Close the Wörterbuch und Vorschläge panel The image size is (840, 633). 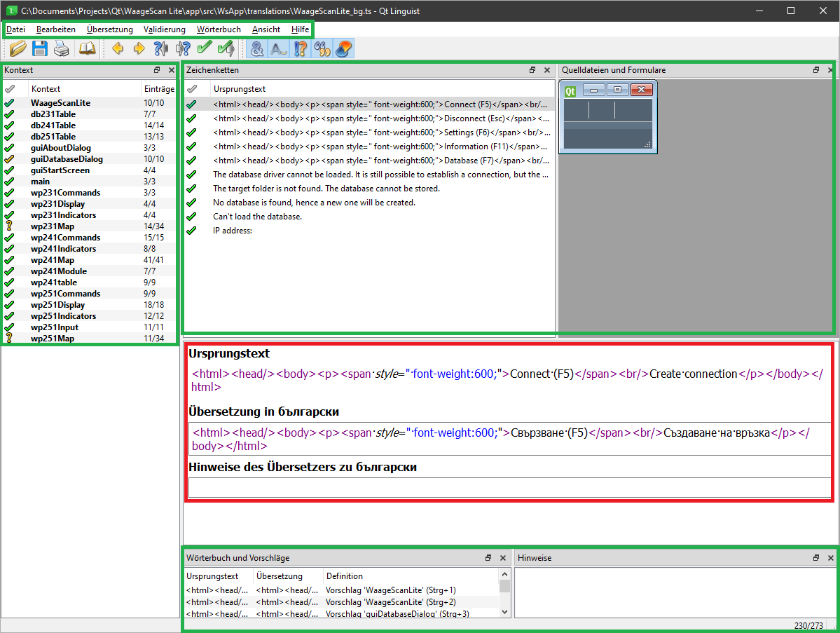pos(503,557)
